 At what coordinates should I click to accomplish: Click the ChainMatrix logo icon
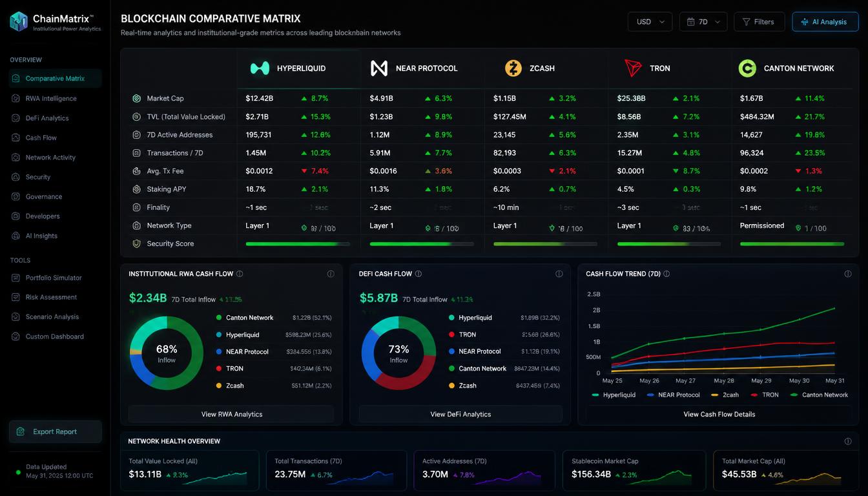pyautogui.click(x=19, y=21)
